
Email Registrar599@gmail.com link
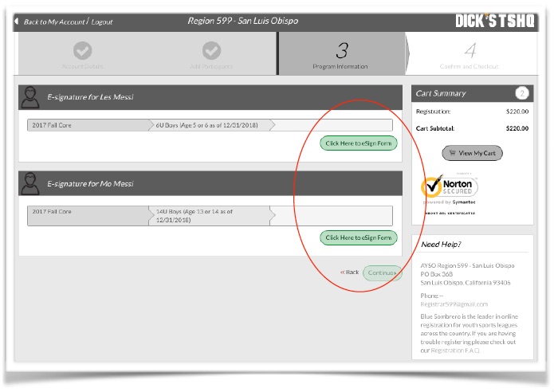[454, 304]
